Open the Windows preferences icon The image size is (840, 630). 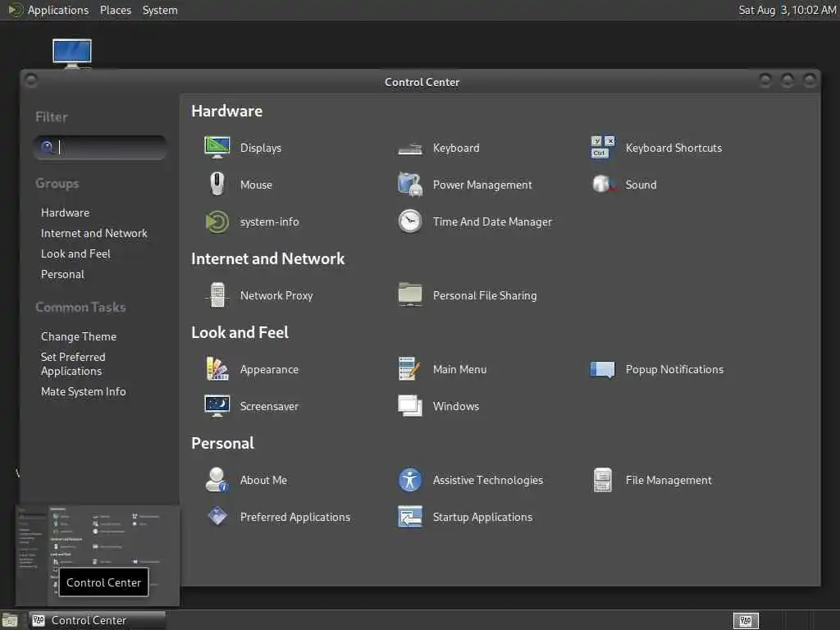pyautogui.click(x=410, y=406)
